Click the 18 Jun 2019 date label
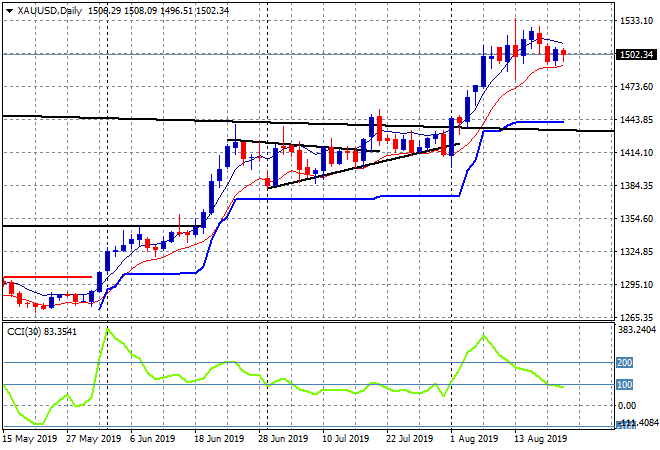The image size is (660, 450). [219, 439]
